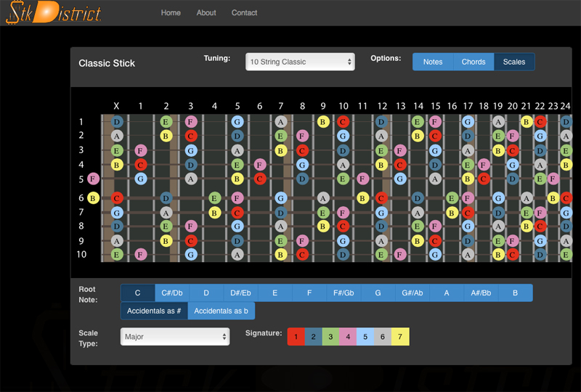Select root note C
The image size is (581, 392).
pyautogui.click(x=137, y=293)
